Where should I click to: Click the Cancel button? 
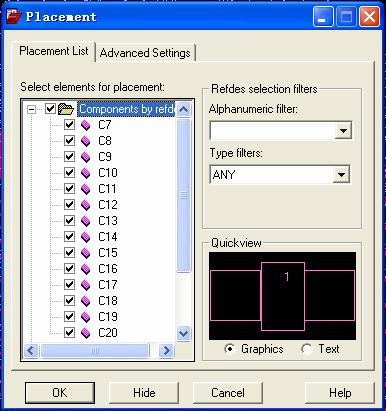point(228,393)
